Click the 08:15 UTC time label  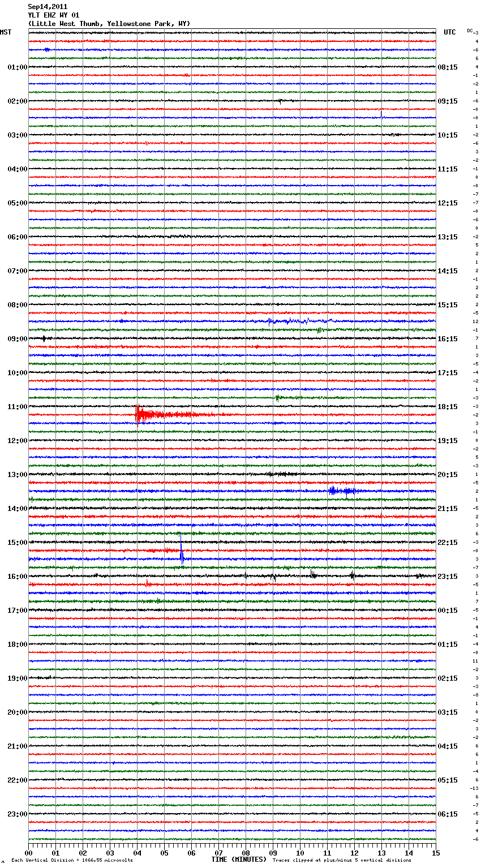pyautogui.click(x=448, y=67)
